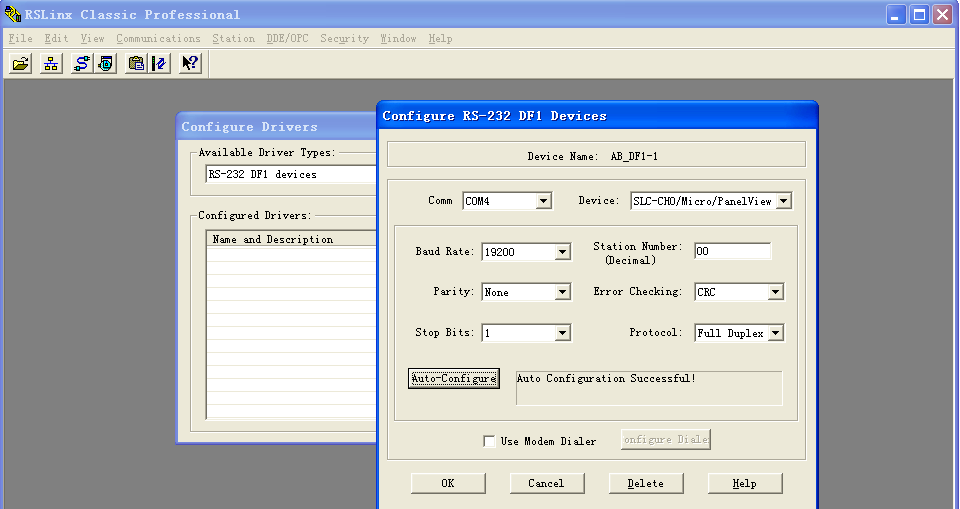Click the Open Project toolbar icon
The image size is (960, 509).
click(21, 64)
